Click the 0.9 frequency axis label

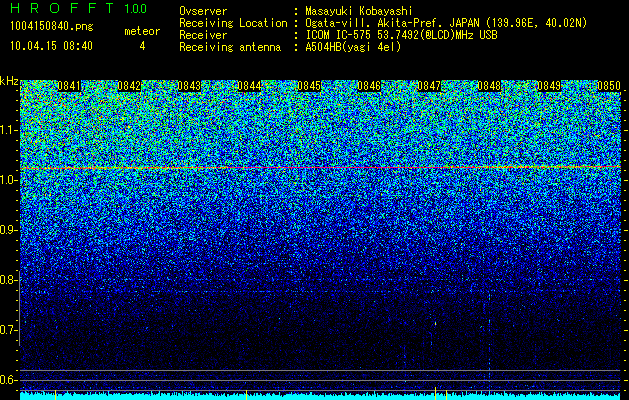[x=8, y=230]
